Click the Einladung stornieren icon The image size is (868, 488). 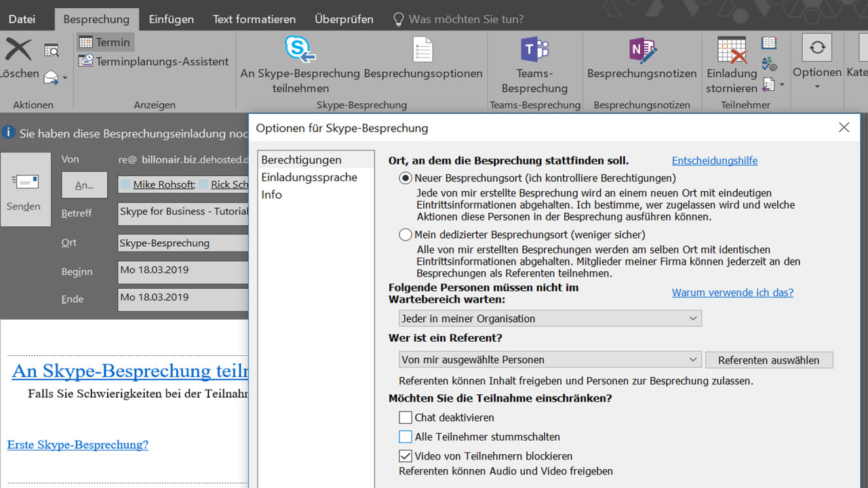(x=732, y=51)
